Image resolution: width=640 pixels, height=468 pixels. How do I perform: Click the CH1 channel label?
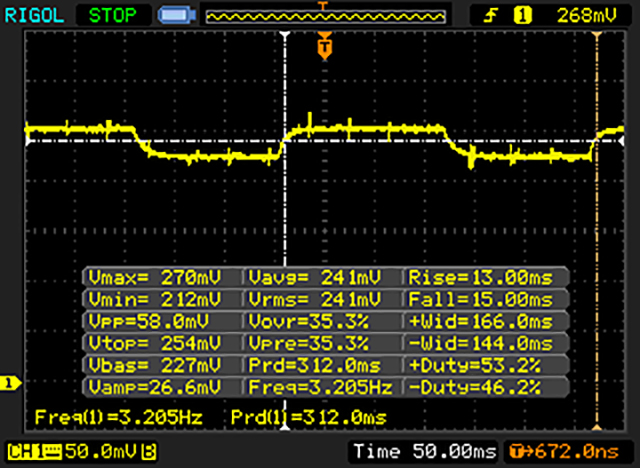coord(34,452)
